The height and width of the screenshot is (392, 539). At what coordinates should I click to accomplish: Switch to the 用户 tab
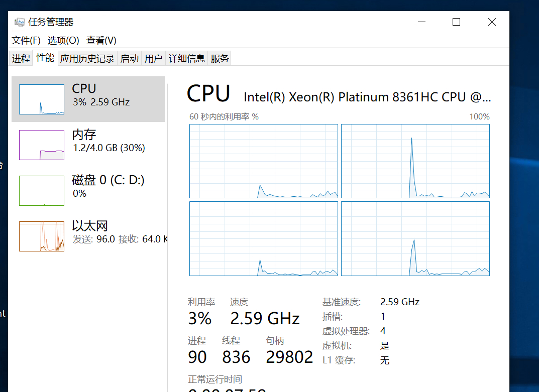[x=153, y=59]
